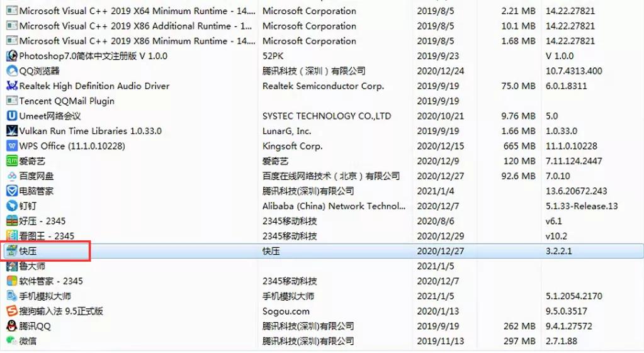Click the 钉钉 app icon
Image resolution: width=644 pixels, height=353 pixels.
[x=13, y=206]
